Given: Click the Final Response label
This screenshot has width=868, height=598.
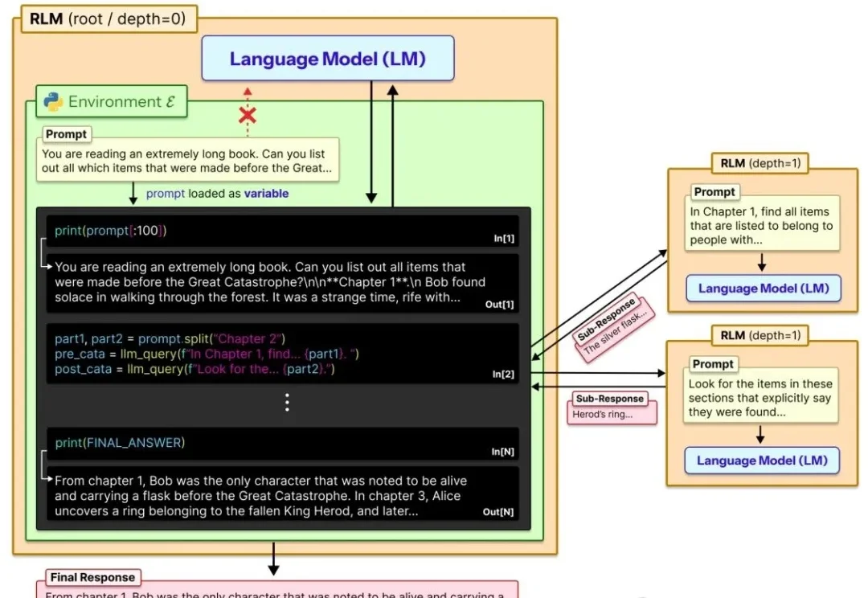Looking at the screenshot, I should point(92,577).
